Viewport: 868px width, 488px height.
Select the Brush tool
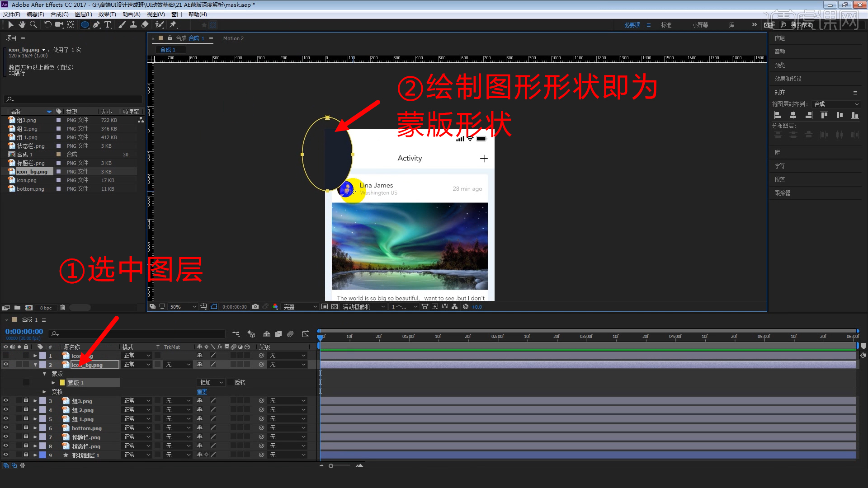pyautogui.click(x=122, y=25)
